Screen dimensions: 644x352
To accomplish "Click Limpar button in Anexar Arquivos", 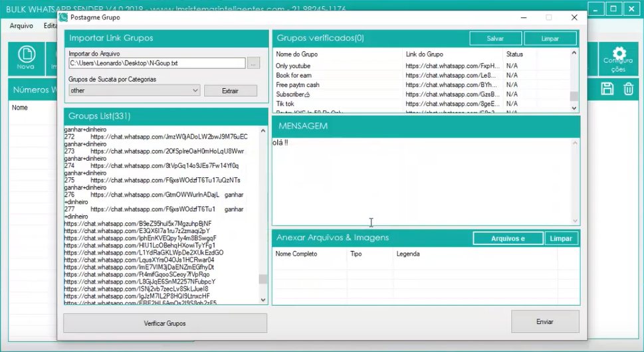I will [561, 238].
